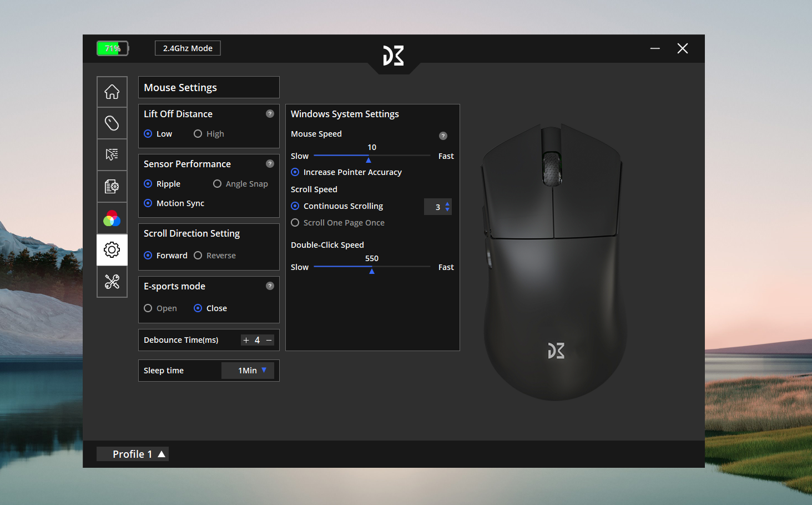Open the Profile 1 selector

pos(133,454)
